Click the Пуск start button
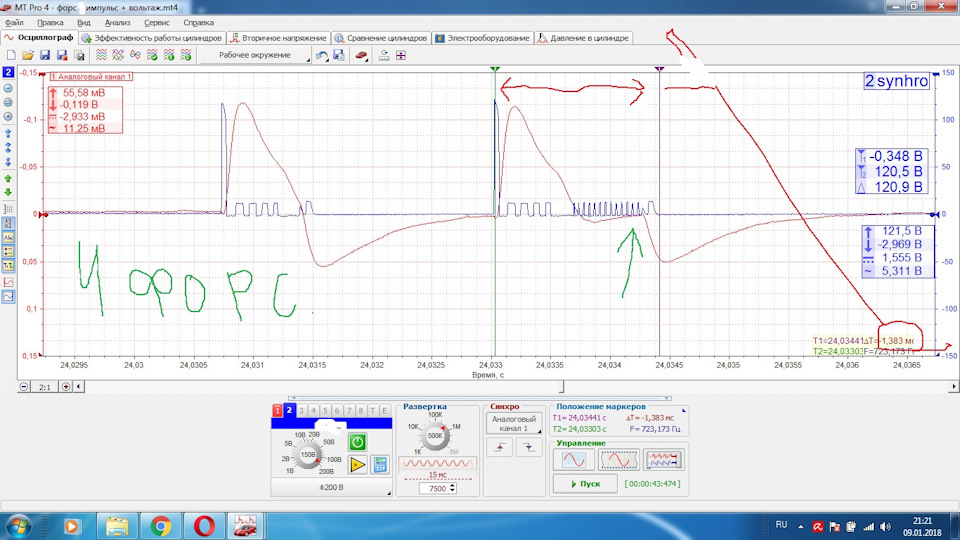This screenshot has height=540, width=960. (x=585, y=484)
